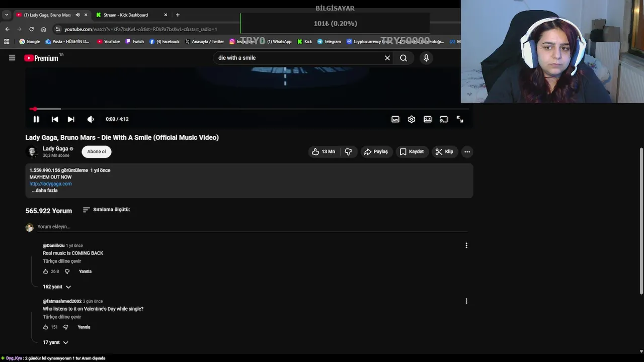The image size is (644, 362).
Task: Like the Valentine's Day comment
Action: click(x=45, y=327)
